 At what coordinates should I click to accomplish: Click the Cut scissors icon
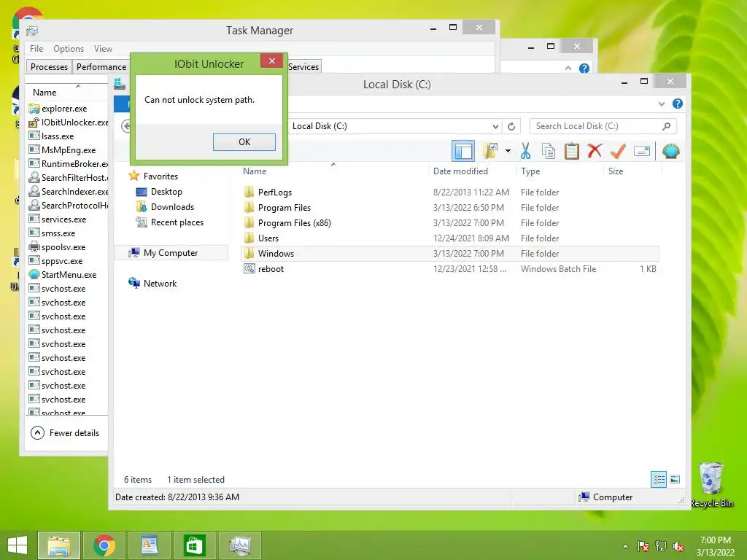tap(525, 151)
